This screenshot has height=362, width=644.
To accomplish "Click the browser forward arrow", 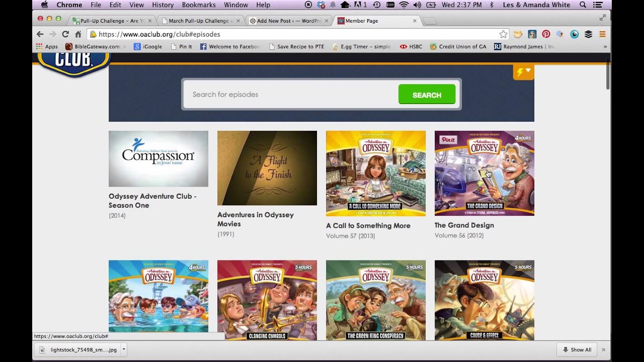I will point(53,34).
